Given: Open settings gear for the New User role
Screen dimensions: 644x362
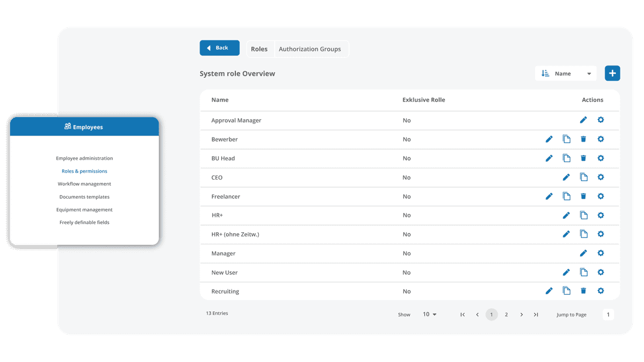Looking at the screenshot, I should coord(601,272).
